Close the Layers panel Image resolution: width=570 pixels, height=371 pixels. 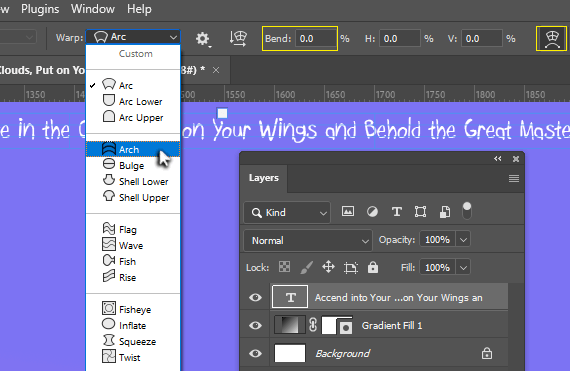[x=516, y=159]
